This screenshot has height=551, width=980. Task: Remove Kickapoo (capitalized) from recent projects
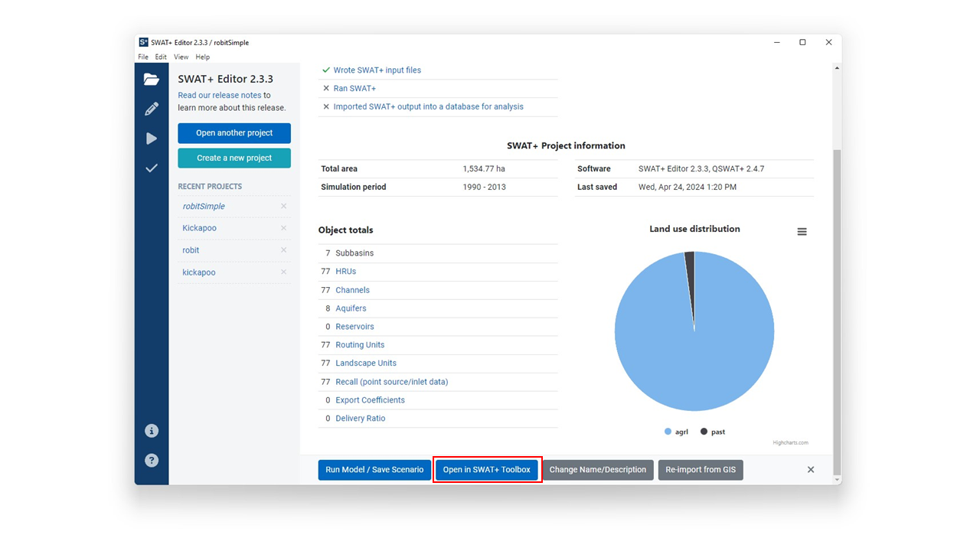point(283,228)
